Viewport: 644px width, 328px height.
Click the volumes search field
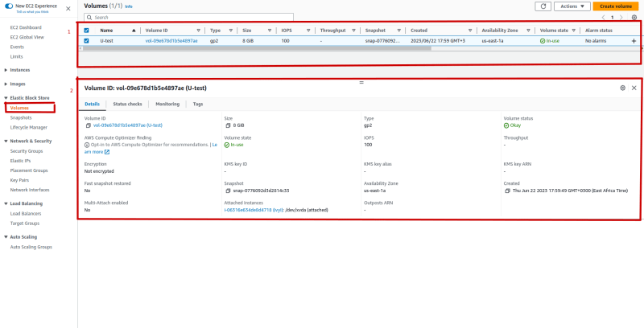pos(189,18)
